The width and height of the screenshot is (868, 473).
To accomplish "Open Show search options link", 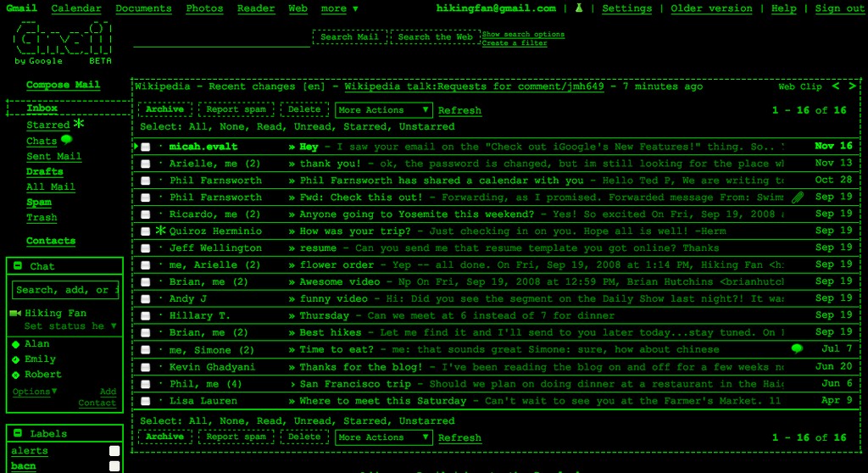I will pyautogui.click(x=523, y=35).
